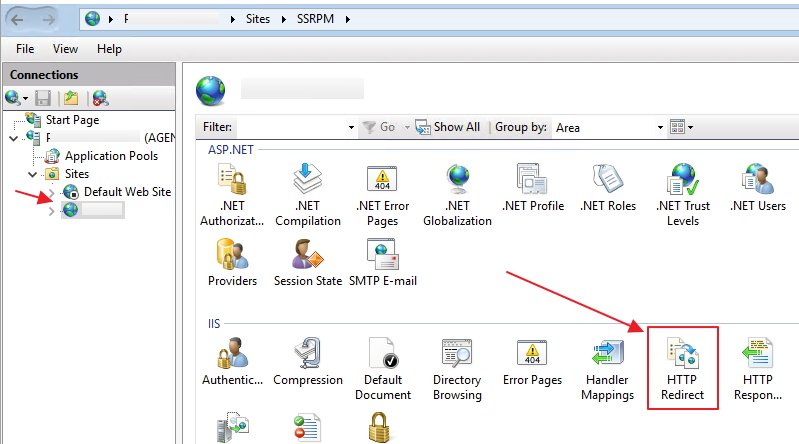
Task: Open the Handler Mappings feature
Action: click(x=608, y=366)
